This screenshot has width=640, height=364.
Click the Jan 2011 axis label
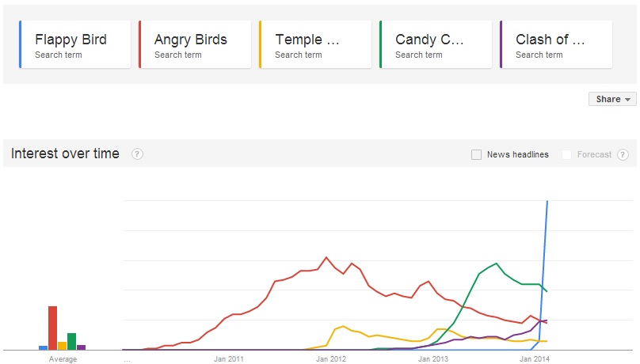click(x=228, y=359)
